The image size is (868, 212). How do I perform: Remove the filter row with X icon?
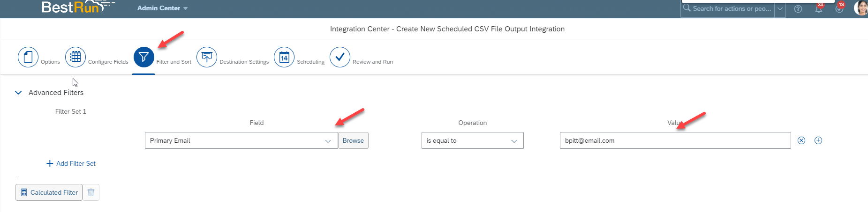(x=801, y=140)
